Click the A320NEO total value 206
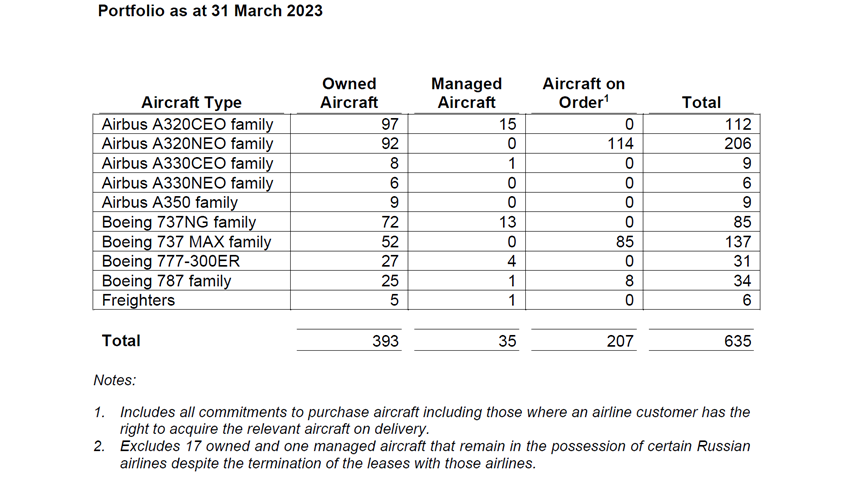This screenshot has height=481, width=854. coord(737,144)
